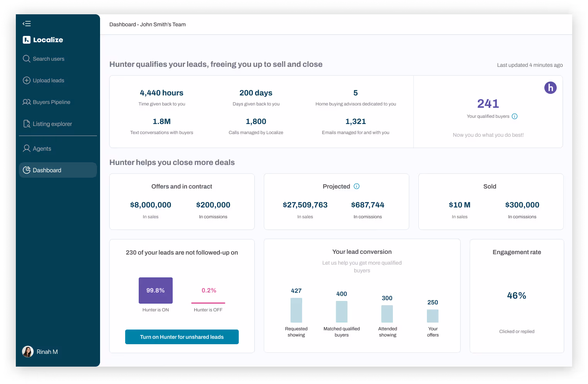Switch to the Dashboard menu entry
The width and height of the screenshot is (588, 384).
pos(47,170)
